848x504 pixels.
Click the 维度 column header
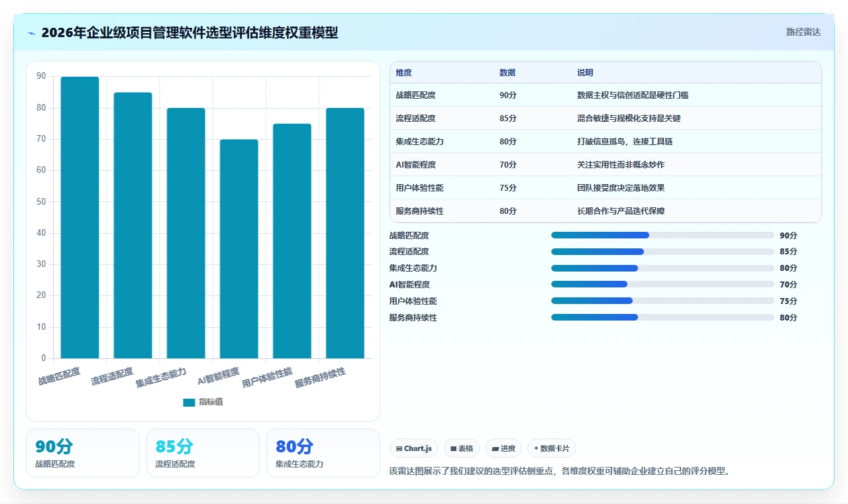[403, 73]
